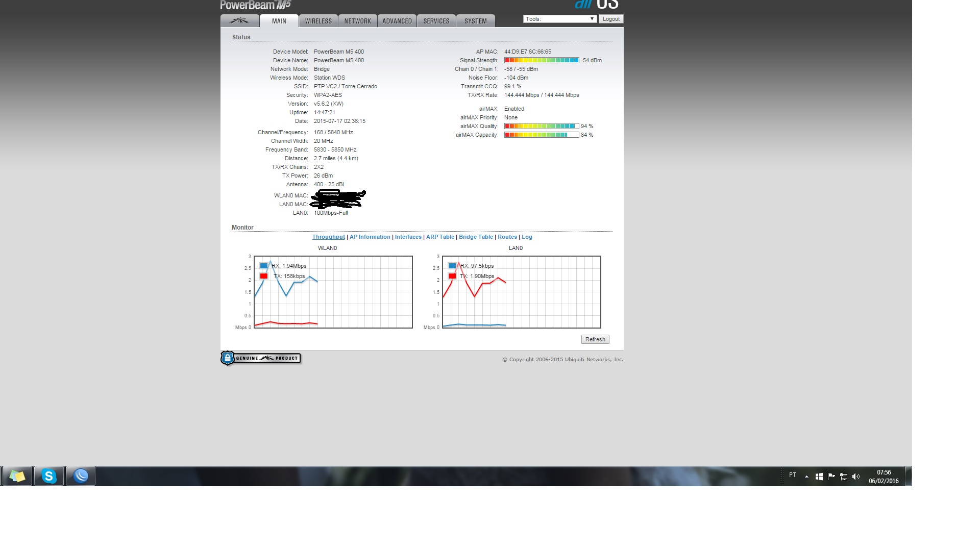
Task: Open the AP Information link
Action: pyautogui.click(x=370, y=237)
